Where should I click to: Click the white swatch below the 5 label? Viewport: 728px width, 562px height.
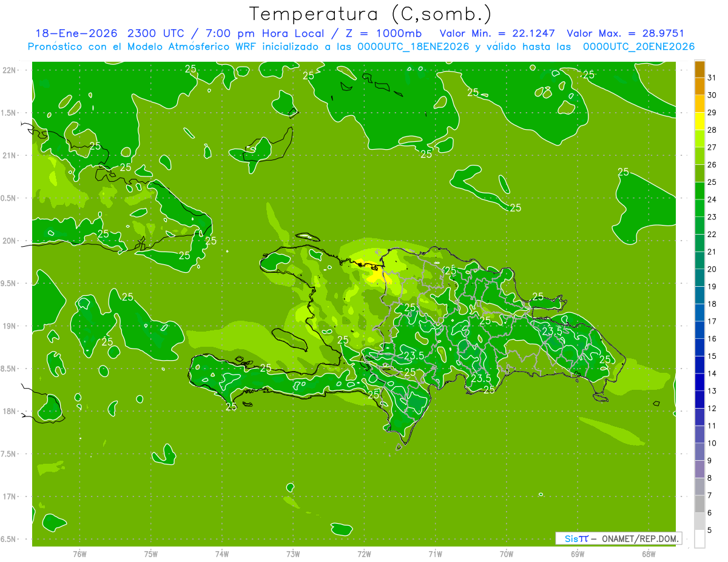pyautogui.click(x=699, y=539)
